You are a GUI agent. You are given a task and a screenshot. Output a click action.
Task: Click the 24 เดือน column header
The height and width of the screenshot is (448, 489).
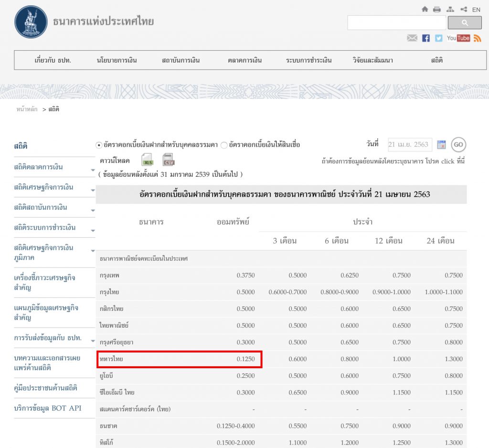click(x=440, y=241)
